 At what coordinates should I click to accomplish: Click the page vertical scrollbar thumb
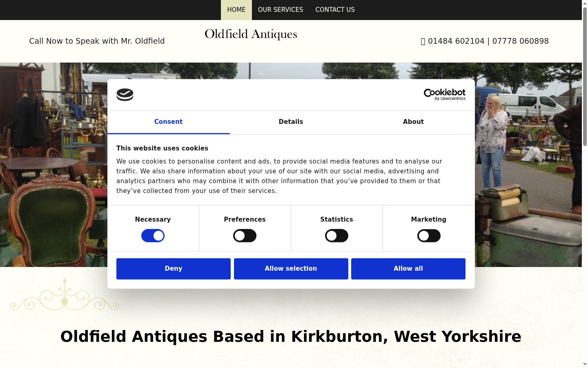pyautogui.click(x=585, y=76)
